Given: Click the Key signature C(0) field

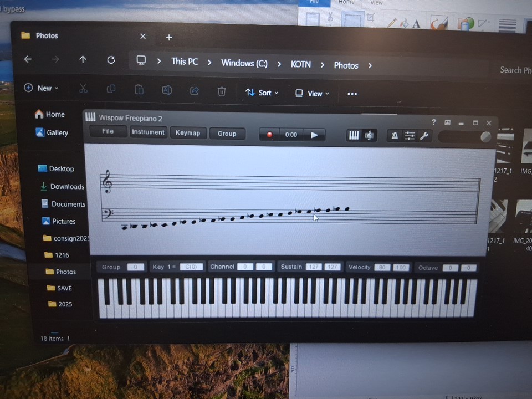Looking at the screenshot, I should point(191,267).
